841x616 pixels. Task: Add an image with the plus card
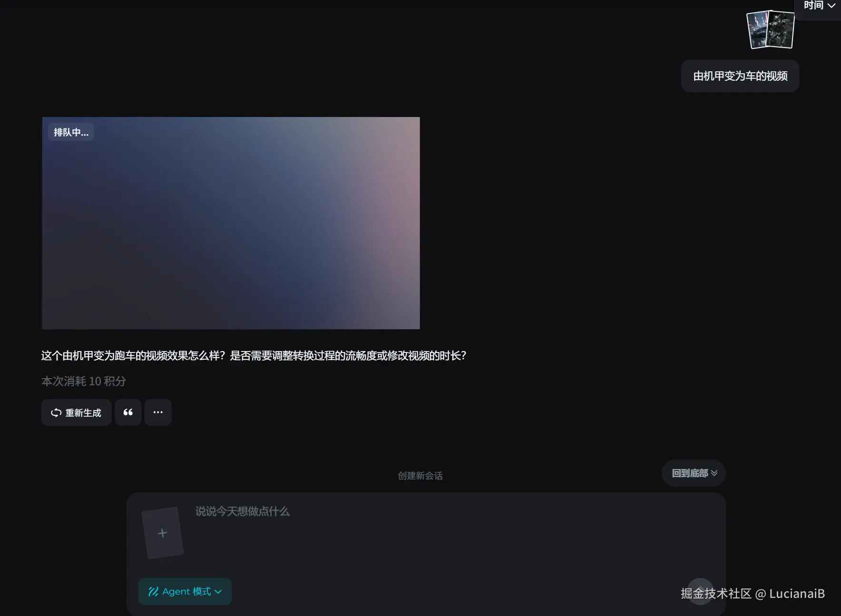(163, 533)
